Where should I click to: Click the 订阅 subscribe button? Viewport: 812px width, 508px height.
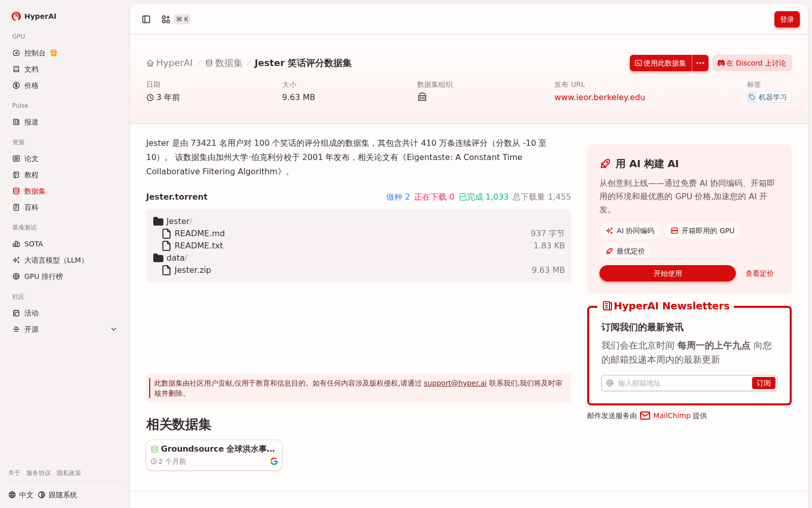[x=763, y=383]
